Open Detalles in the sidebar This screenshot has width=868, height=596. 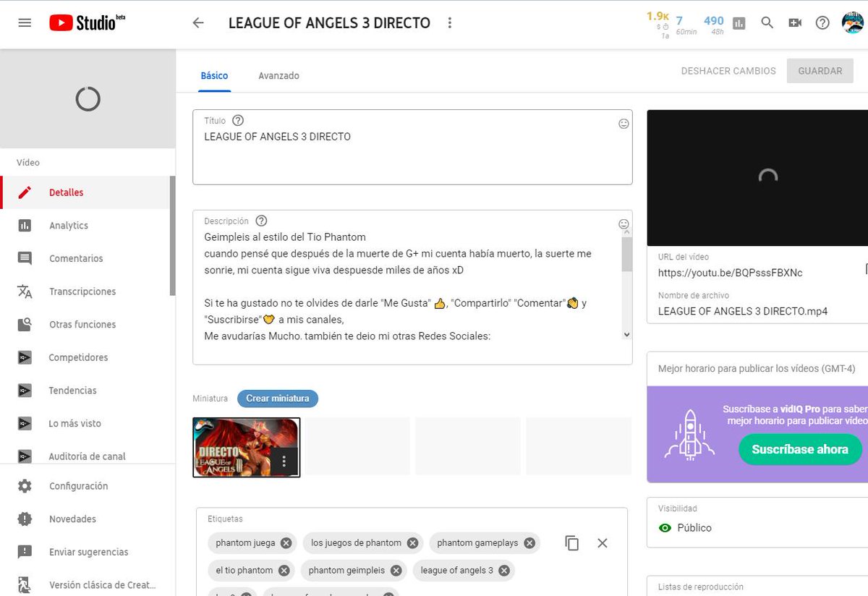(x=85, y=192)
